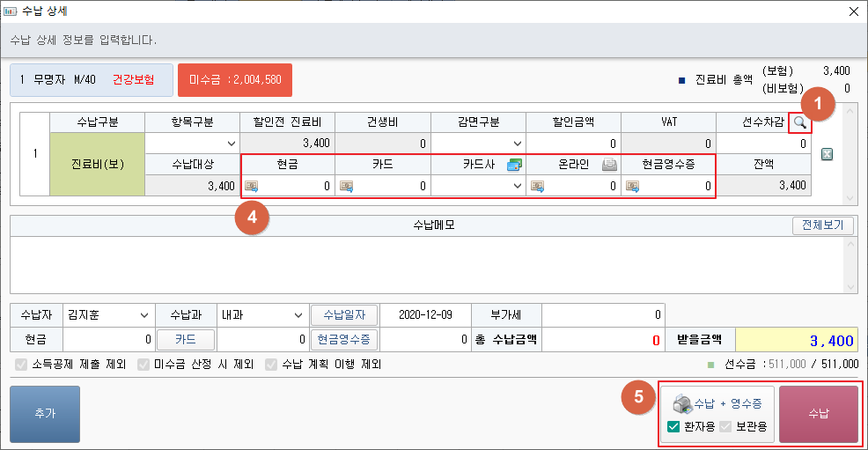Click the 전체보기 button in 수납메모
This screenshot has width=868, height=450.
pos(822,225)
